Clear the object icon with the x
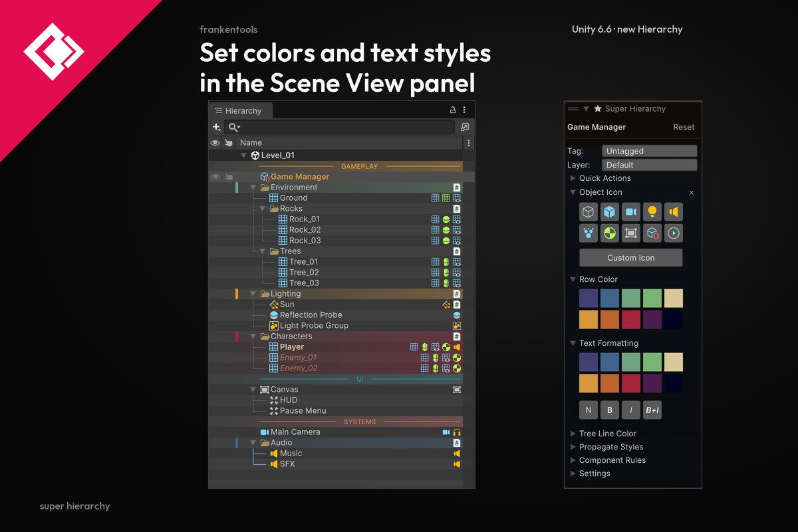 tap(692, 193)
